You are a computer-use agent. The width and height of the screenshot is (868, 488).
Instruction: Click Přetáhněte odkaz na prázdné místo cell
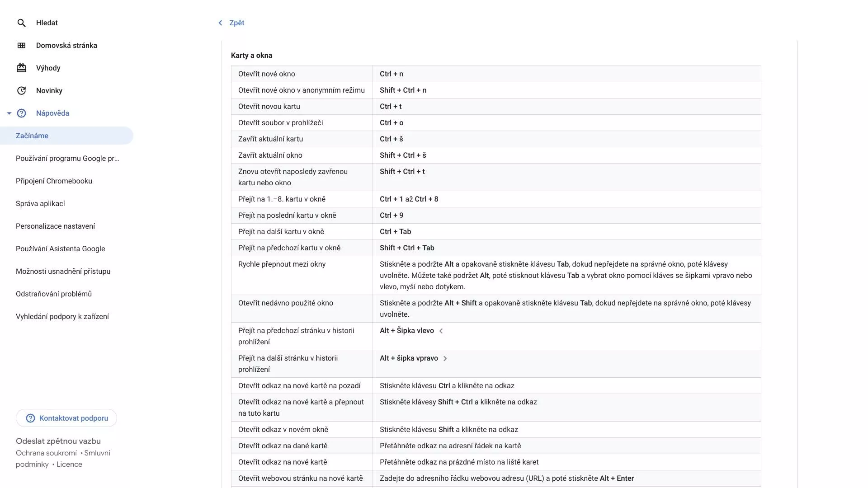click(x=567, y=462)
